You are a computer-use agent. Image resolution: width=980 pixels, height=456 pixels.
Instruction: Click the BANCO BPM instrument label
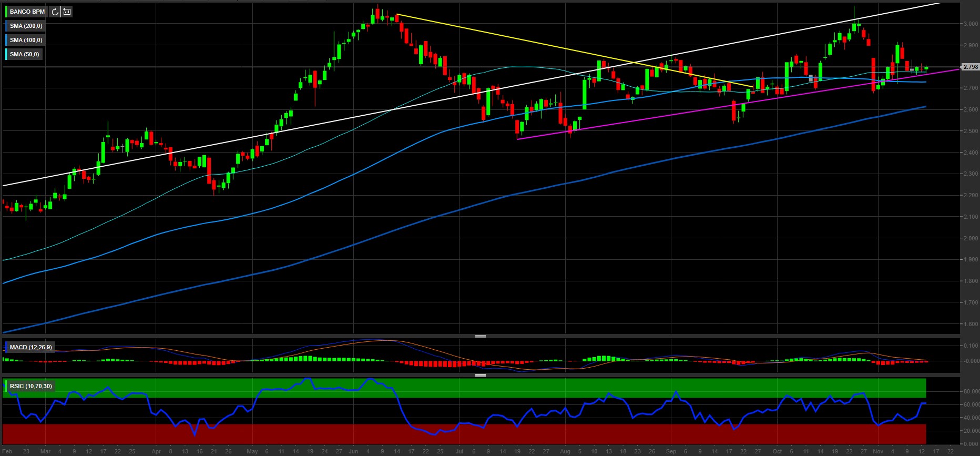point(27,12)
